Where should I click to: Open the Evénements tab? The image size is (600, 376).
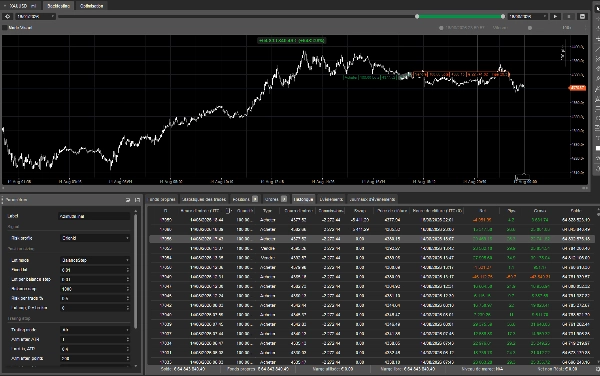click(x=331, y=199)
